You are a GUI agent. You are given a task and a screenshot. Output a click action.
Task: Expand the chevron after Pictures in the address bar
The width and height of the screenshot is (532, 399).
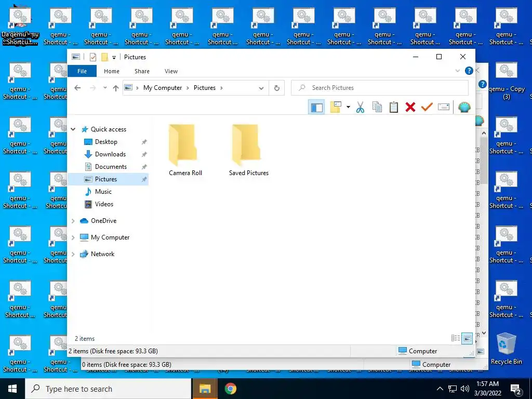(x=221, y=88)
